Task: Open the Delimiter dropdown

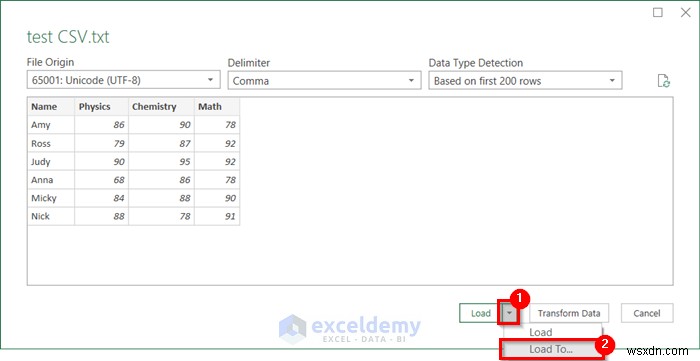Action: [x=324, y=80]
